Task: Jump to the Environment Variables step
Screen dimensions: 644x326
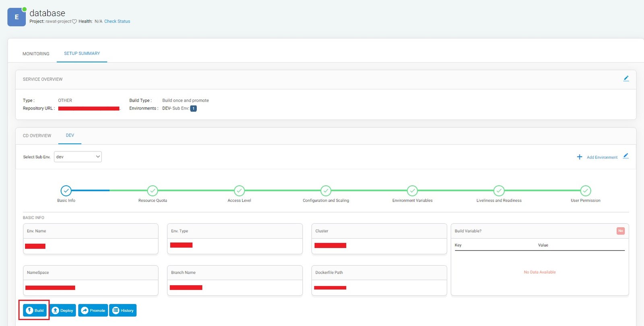Action: tap(412, 191)
